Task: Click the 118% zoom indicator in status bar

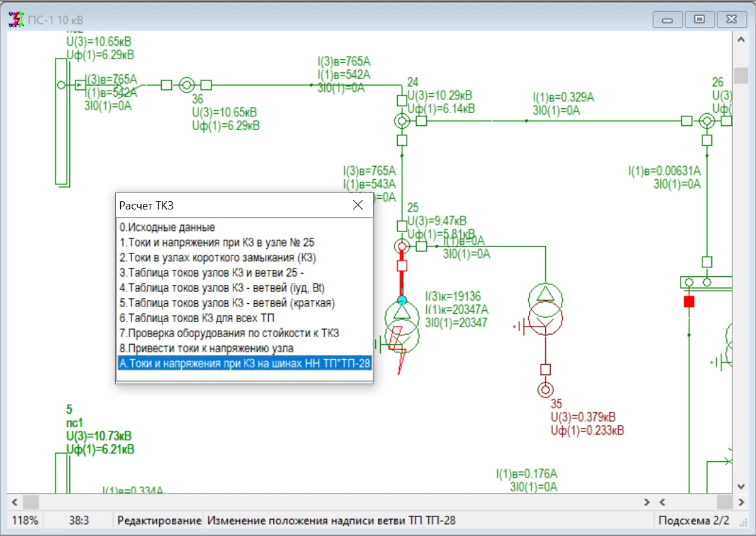Action: 25,520
